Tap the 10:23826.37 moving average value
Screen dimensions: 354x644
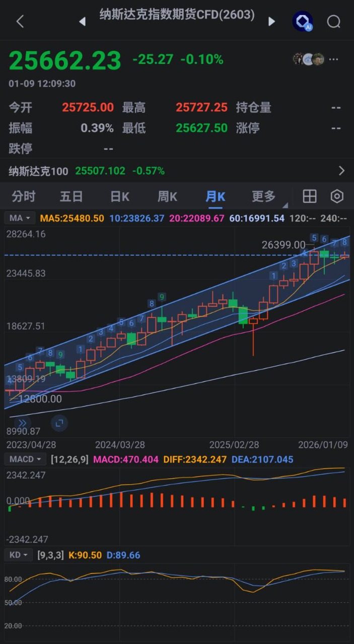pos(137,218)
